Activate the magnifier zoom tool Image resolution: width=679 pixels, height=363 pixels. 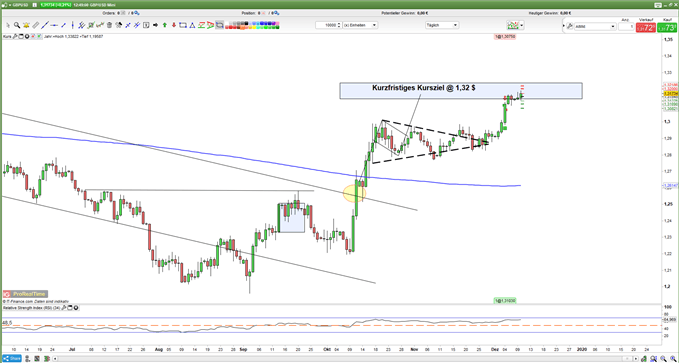17,25
